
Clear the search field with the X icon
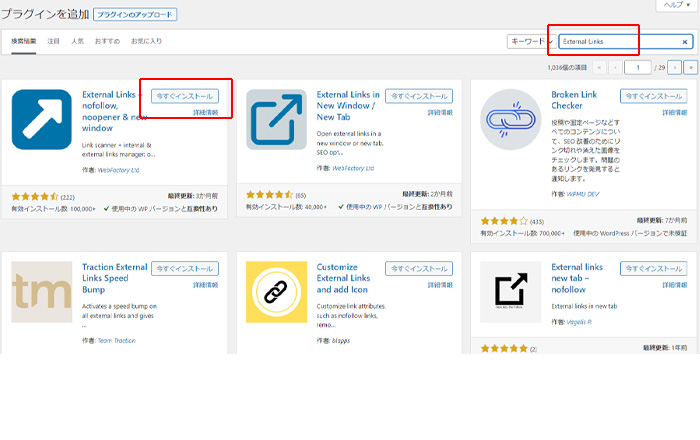coord(684,42)
